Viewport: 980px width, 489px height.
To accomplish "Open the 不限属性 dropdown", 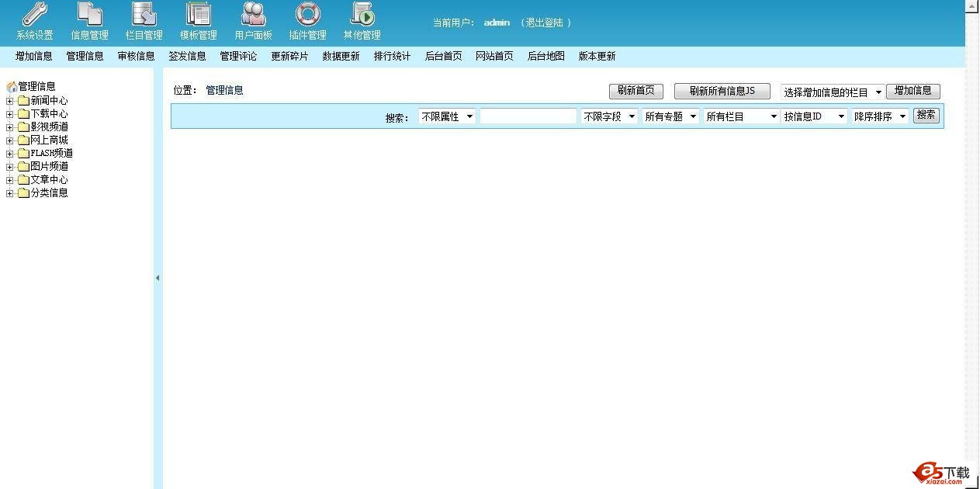I will (x=447, y=116).
